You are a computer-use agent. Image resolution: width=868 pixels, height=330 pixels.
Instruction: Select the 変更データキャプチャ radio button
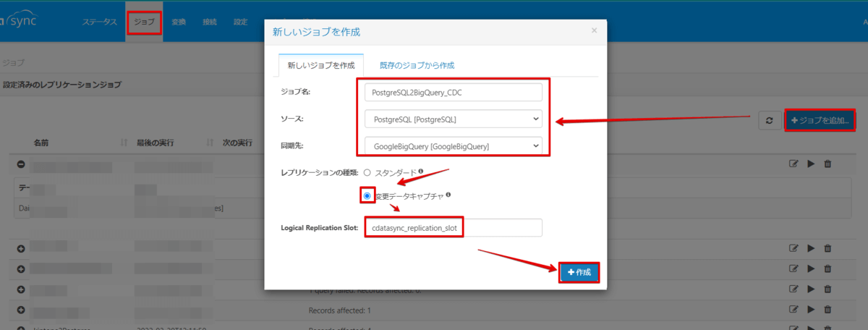pyautogui.click(x=367, y=196)
